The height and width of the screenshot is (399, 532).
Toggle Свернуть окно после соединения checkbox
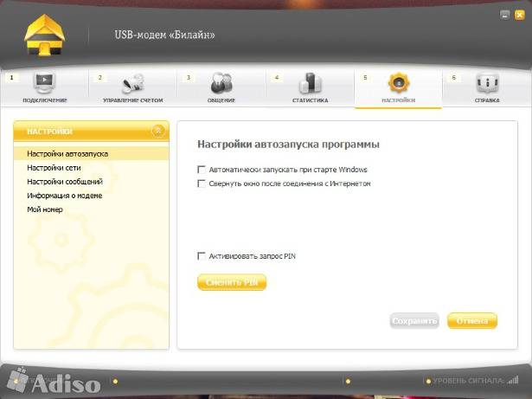tap(202, 183)
